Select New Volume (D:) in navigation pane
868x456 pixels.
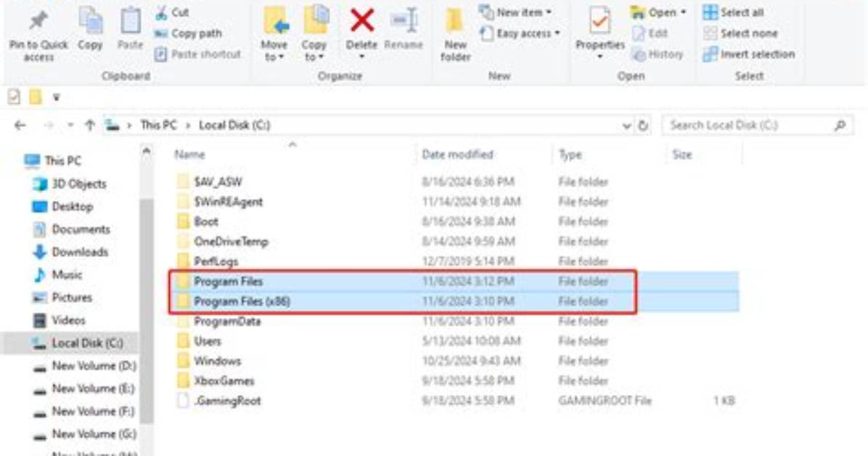pos(84,366)
